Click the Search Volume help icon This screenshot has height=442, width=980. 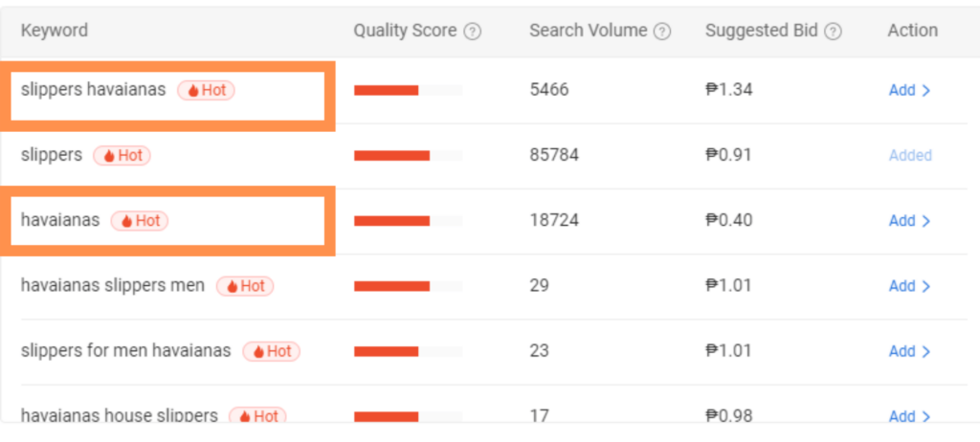pyautogui.click(x=662, y=32)
